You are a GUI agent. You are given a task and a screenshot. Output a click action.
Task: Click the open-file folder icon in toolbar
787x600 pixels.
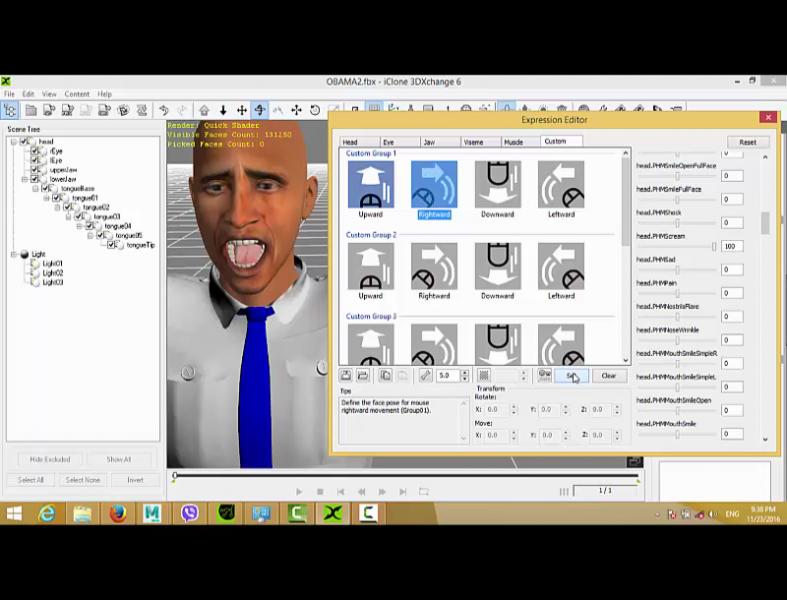click(x=31, y=110)
